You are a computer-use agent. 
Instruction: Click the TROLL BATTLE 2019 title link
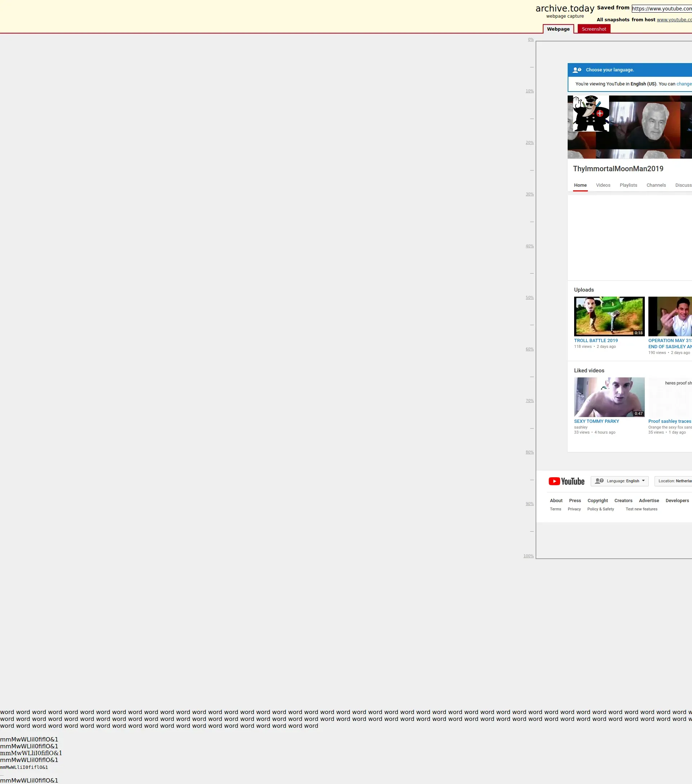(596, 341)
